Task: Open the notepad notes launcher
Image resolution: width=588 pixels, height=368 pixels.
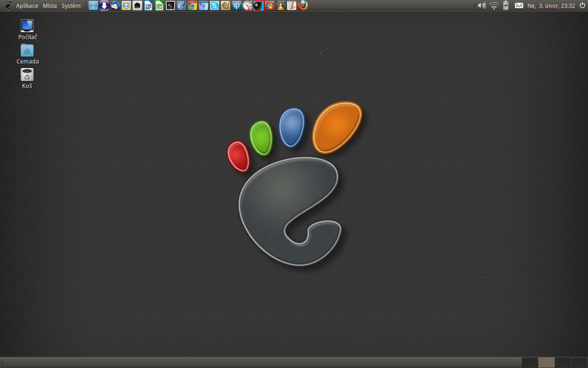Action: point(292,6)
